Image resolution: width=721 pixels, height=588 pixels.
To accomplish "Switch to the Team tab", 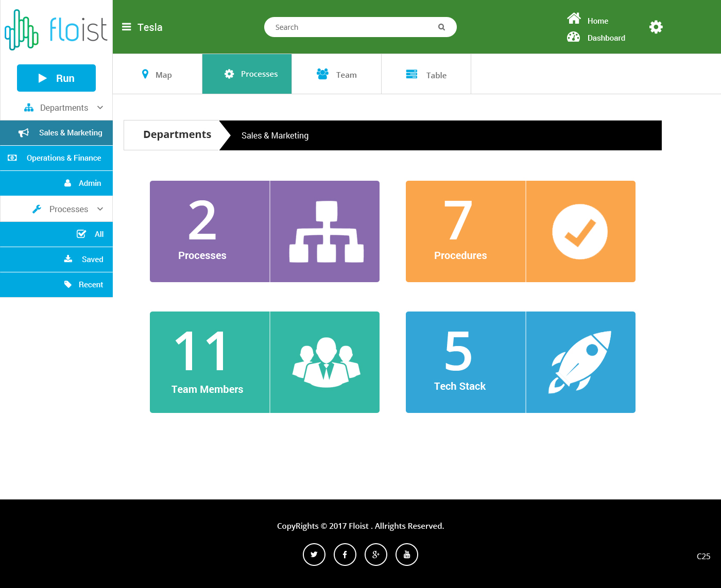I will [337, 74].
